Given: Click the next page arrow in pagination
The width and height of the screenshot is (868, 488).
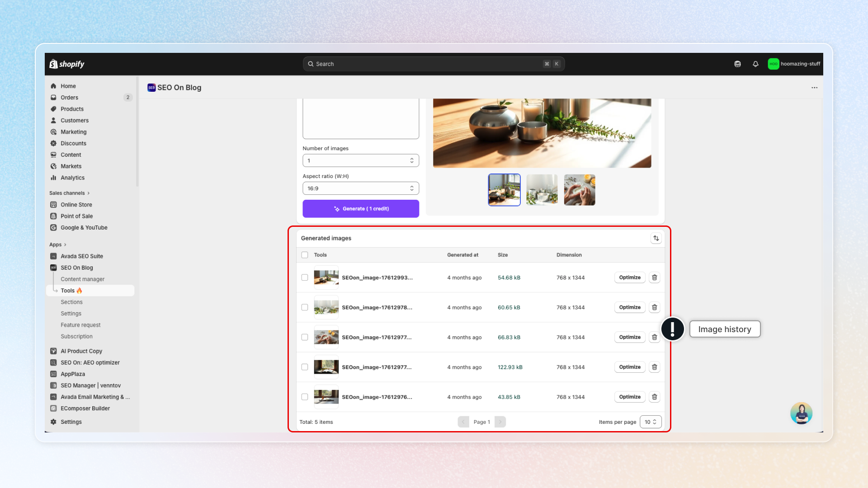Looking at the screenshot, I should [500, 422].
